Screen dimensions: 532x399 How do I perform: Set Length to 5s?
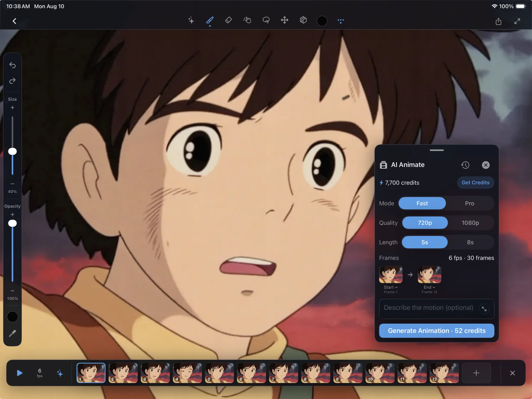(x=425, y=242)
